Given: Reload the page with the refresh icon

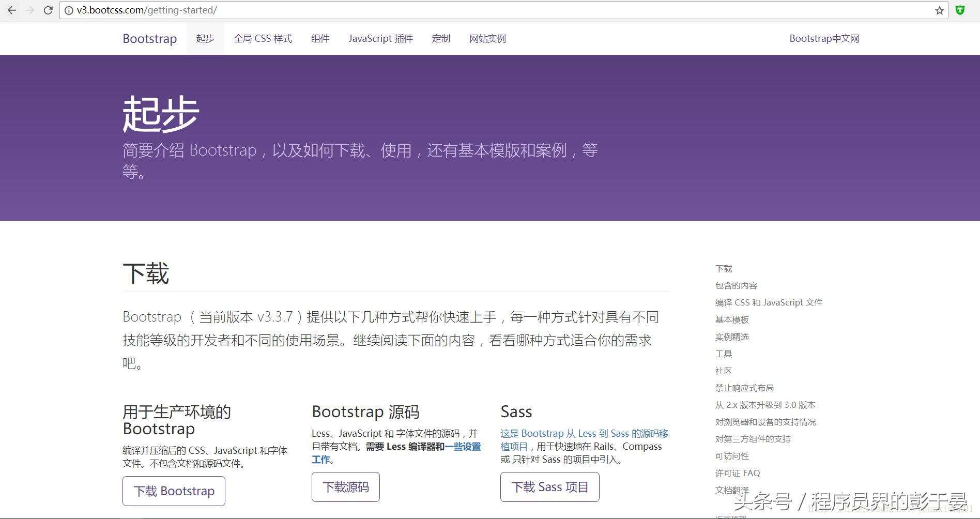Looking at the screenshot, I should pyautogui.click(x=48, y=10).
